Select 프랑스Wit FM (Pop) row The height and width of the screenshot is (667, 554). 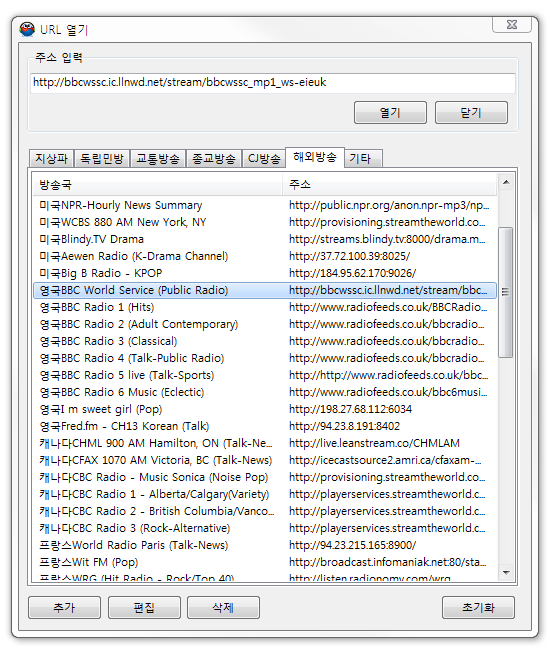(x=265, y=563)
